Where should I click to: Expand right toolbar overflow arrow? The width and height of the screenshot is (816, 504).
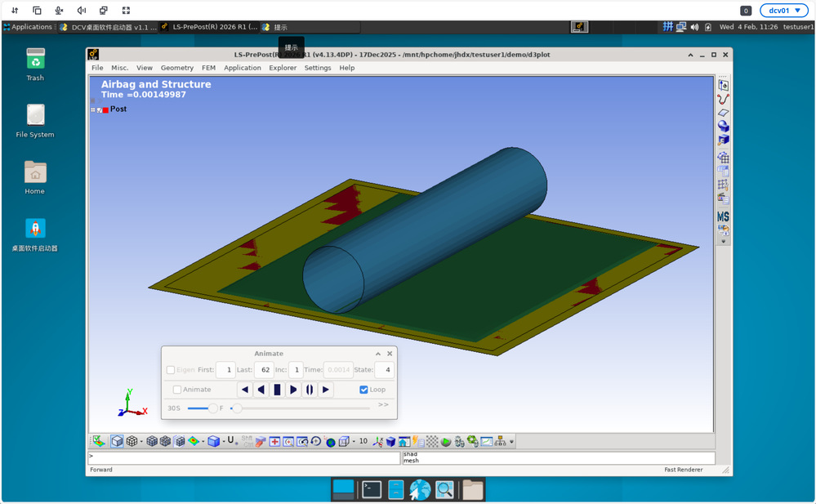tap(723, 242)
